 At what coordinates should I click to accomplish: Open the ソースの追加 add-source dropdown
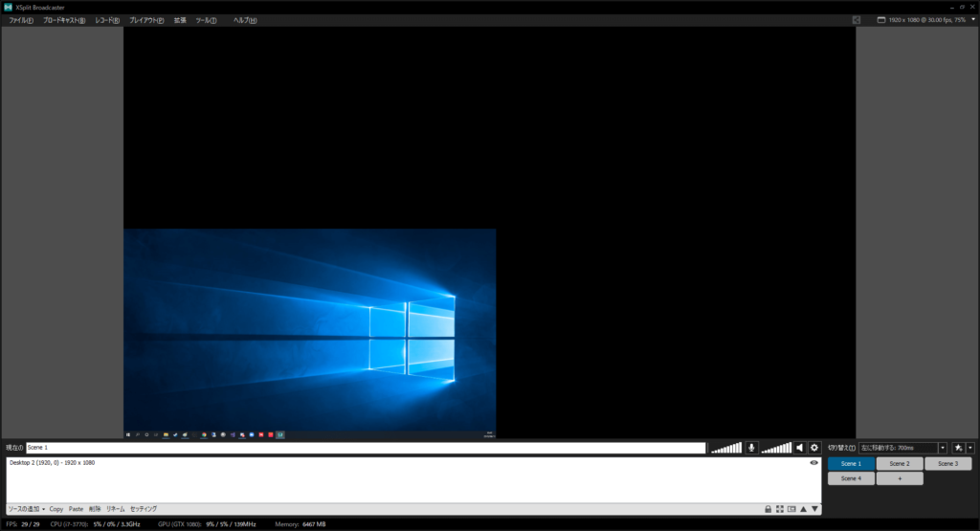(26, 509)
